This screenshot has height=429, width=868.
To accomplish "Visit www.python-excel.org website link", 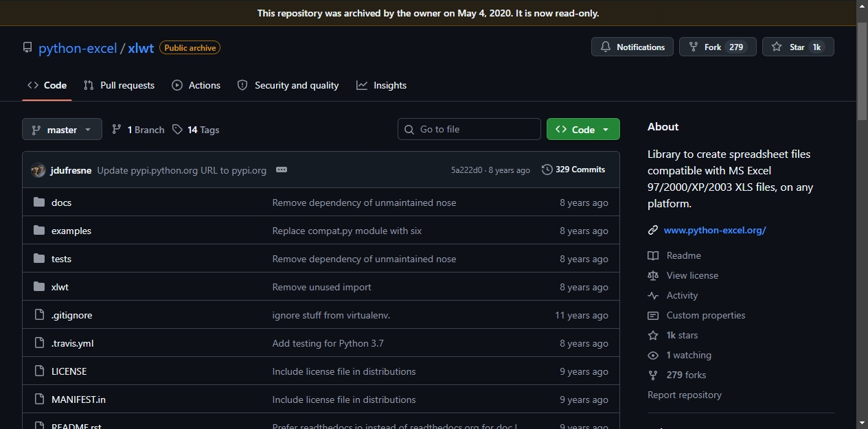I will tap(715, 231).
